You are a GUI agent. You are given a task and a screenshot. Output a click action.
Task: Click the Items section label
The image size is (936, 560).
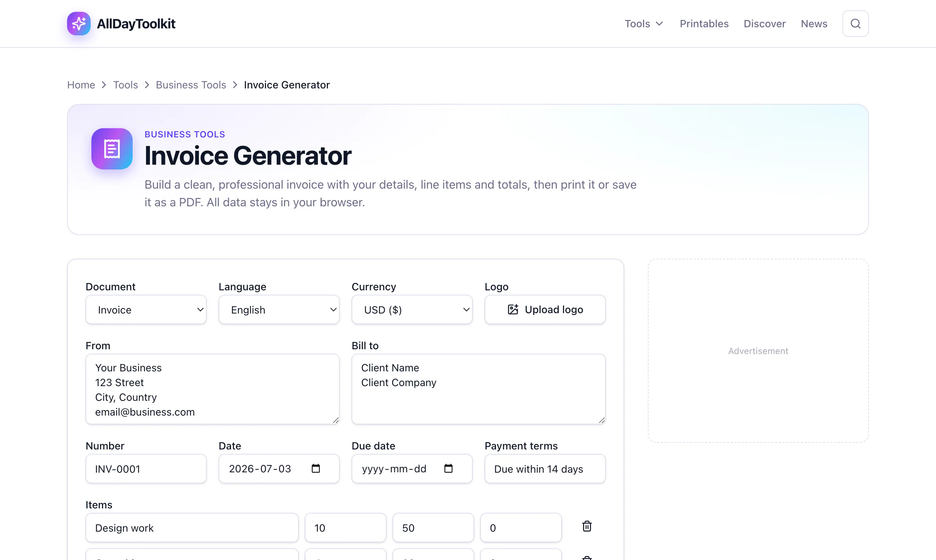[x=99, y=505]
